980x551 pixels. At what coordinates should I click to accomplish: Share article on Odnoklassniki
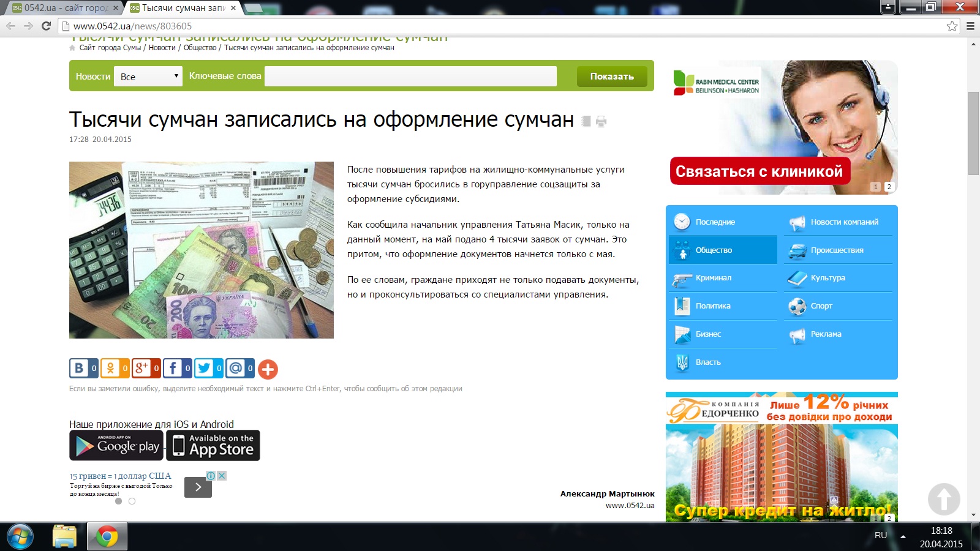[x=110, y=369]
